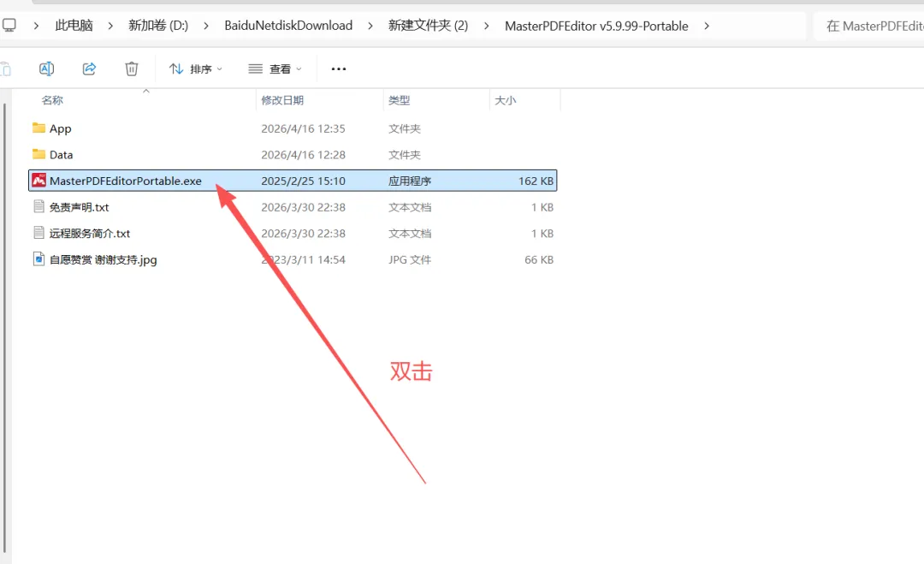Select the MasterPDFEditorPortable.exe red icon
This screenshot has height=564, width=924.
(38, 181)
